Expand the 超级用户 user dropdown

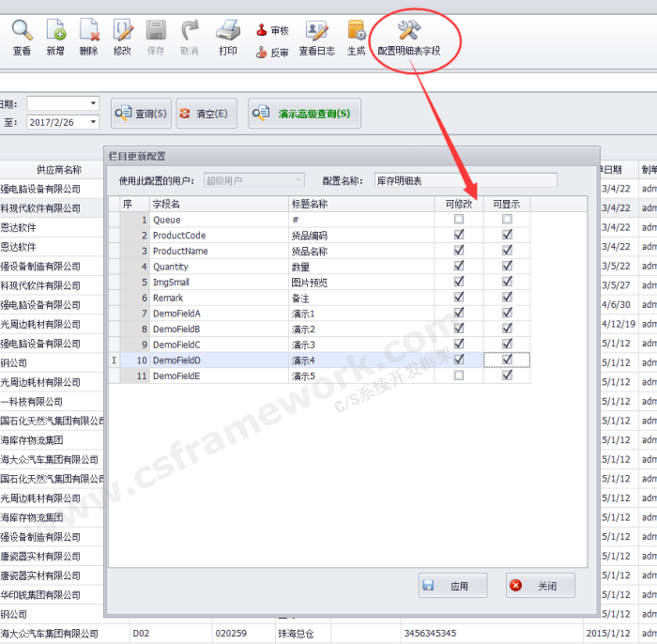(298, 180)
